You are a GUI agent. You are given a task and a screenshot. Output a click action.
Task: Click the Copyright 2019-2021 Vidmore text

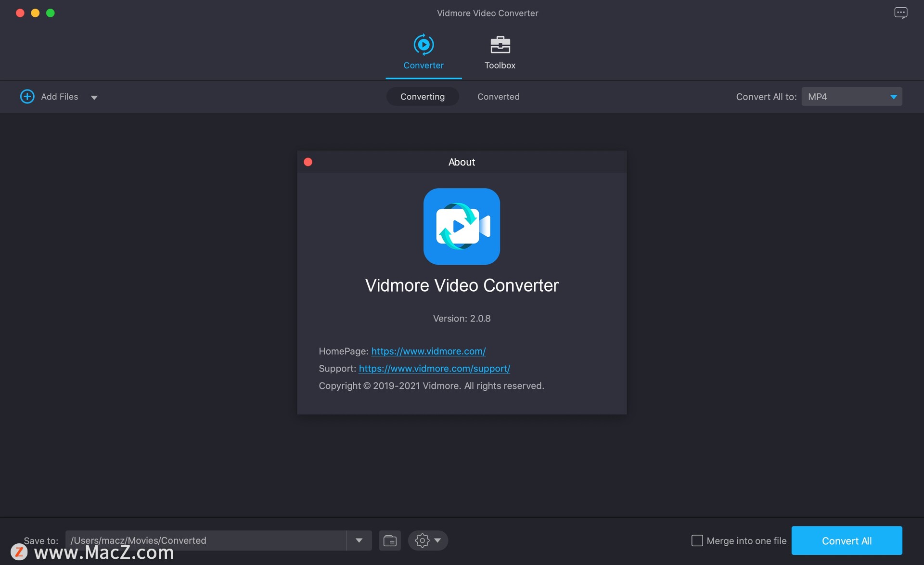(x=431, y=386)
